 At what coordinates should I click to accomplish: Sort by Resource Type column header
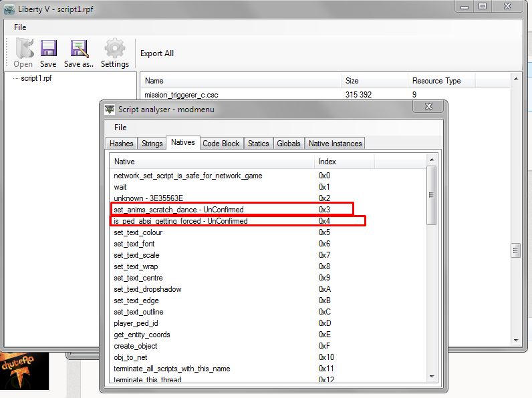click(x=441, y=81)
